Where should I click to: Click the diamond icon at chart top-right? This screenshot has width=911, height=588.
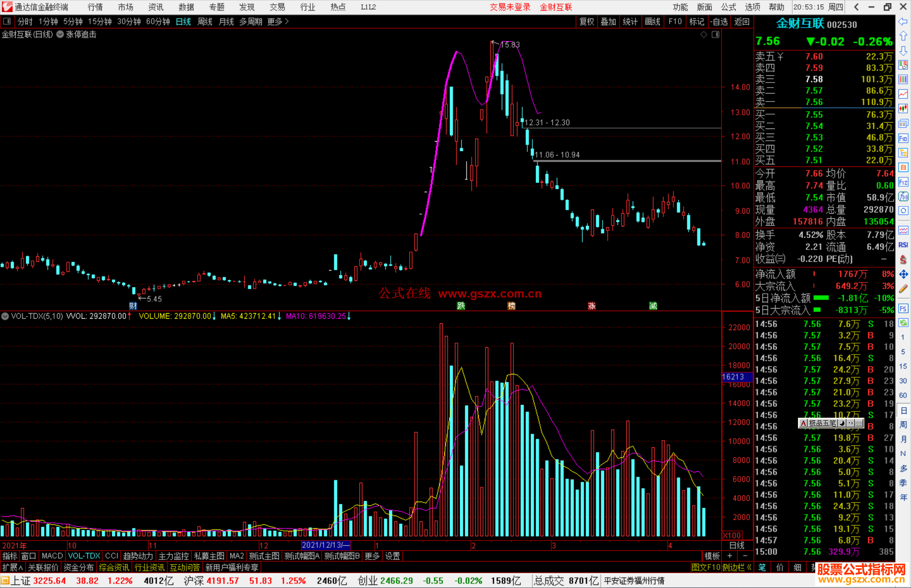703,35
